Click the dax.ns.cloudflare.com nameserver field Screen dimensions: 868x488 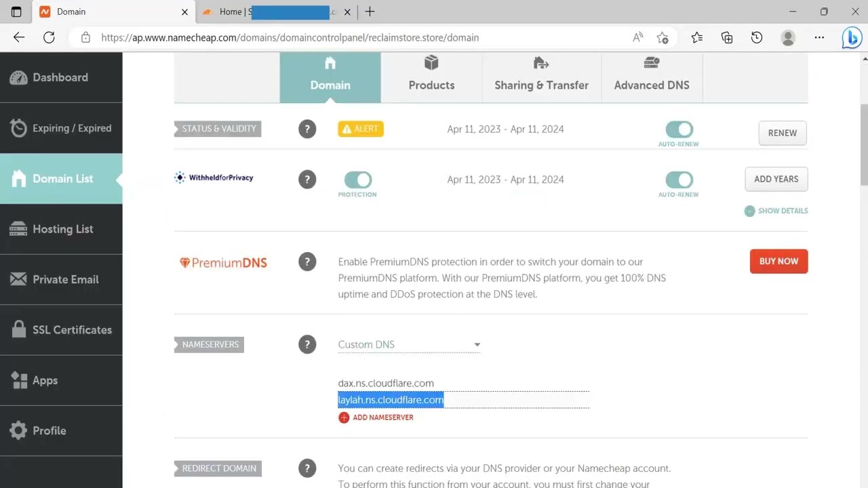click(463, 383)
